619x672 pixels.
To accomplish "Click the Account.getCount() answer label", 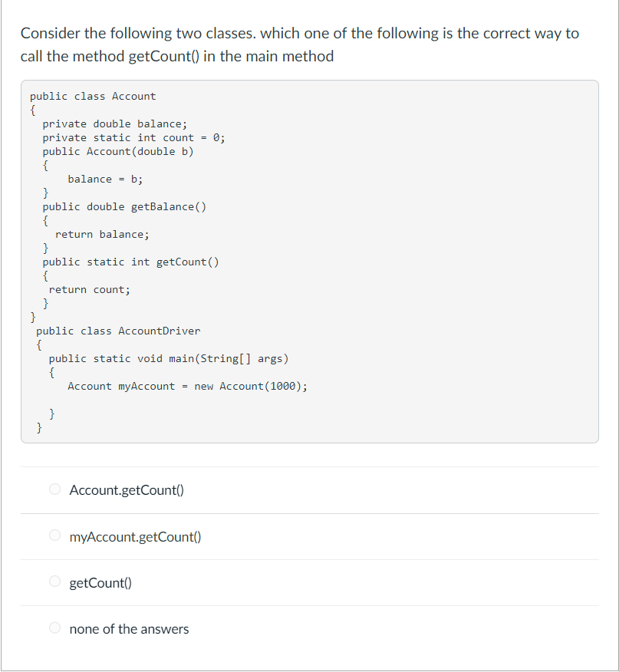I will click(x=126, y=490).
